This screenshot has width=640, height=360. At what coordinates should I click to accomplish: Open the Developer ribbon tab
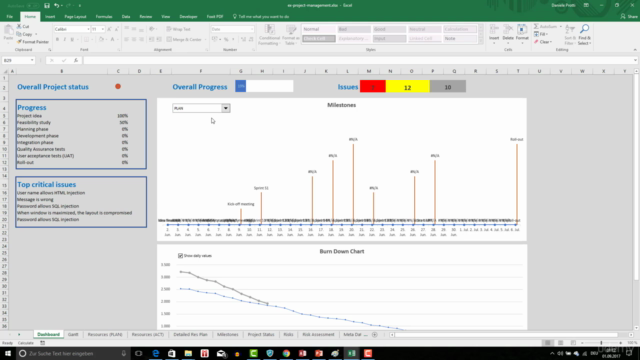[x=188, y=17]
